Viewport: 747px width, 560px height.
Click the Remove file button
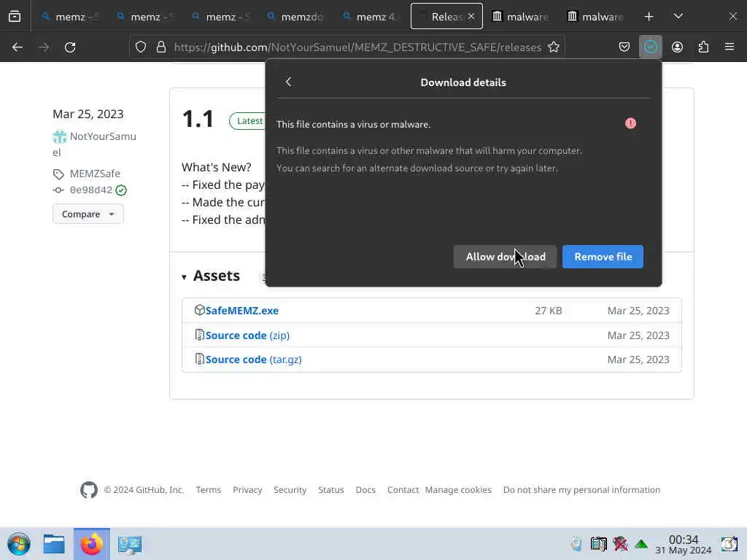point(603,257)
